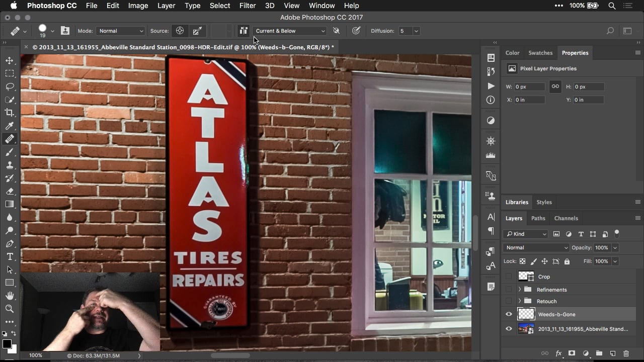Select the Move tool

click(10, 60)
